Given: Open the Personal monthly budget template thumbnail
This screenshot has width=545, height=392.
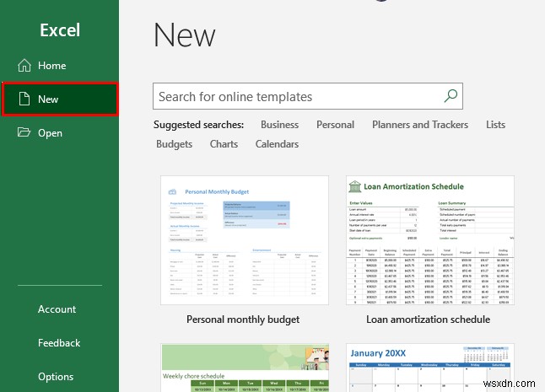Looking at the screenshot, I should click(x=245, y=240).
